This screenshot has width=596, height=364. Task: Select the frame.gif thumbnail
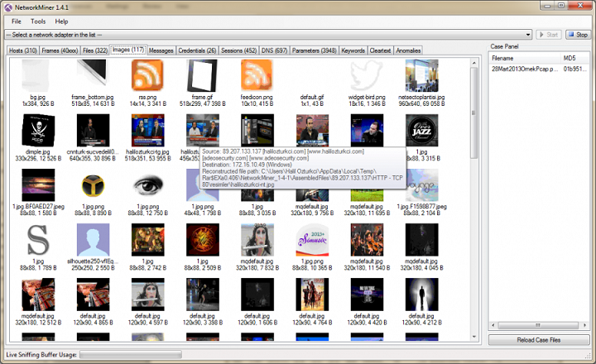[x=202, y=75]
